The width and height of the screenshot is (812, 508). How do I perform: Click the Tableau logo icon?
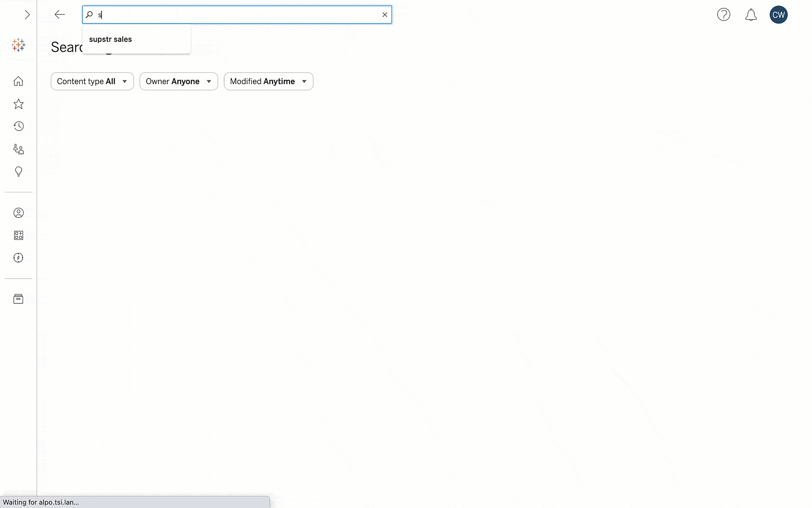point(18,45)
